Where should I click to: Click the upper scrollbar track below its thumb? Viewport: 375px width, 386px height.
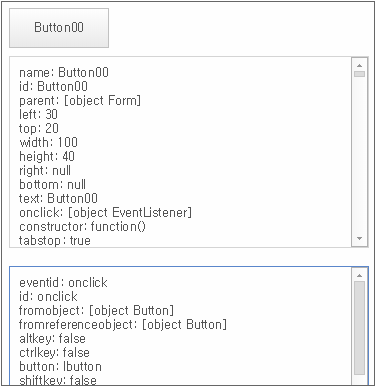(x=359, y=155)
